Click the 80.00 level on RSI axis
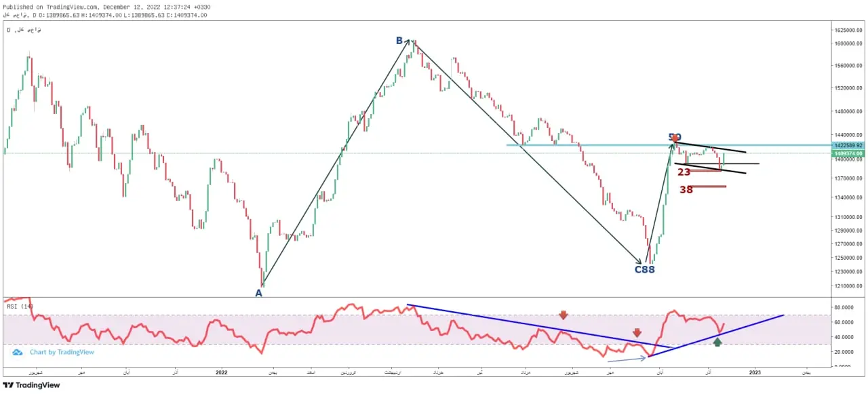Image resolution: width=868 pixels, height=394 pixels. [x=844, y=307]
